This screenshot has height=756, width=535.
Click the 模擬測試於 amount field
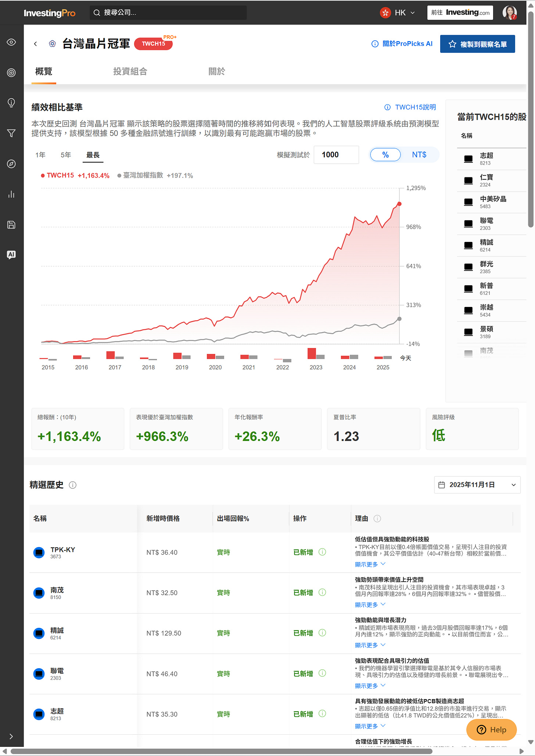(336, 155)
